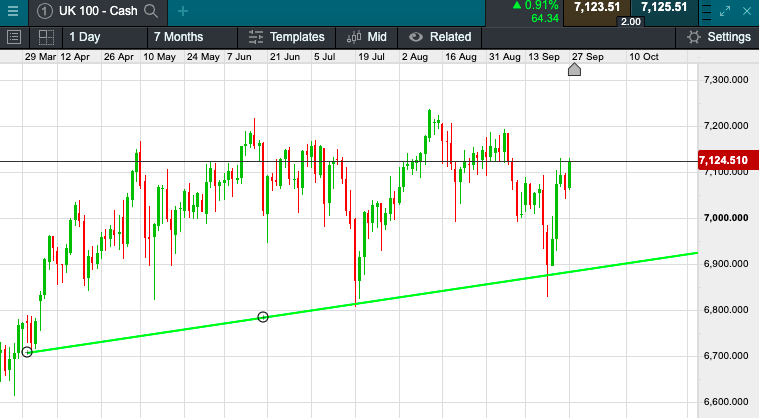Show Related instruments

(x=439, y=37)
